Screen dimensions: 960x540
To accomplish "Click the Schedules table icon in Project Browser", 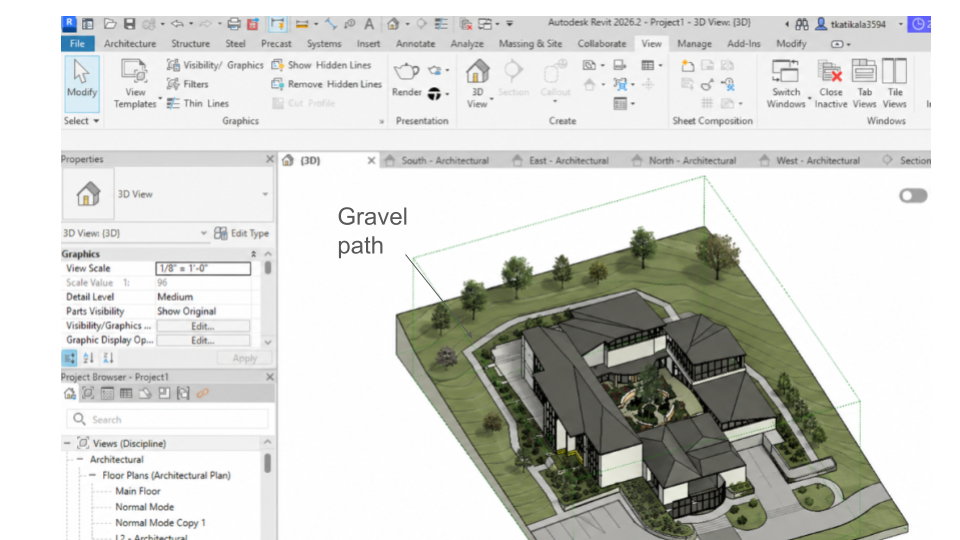I will coord(126,393).
